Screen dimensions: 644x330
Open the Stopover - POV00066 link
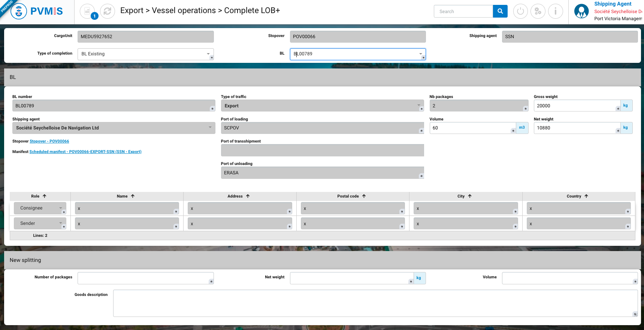pos(49,141)
